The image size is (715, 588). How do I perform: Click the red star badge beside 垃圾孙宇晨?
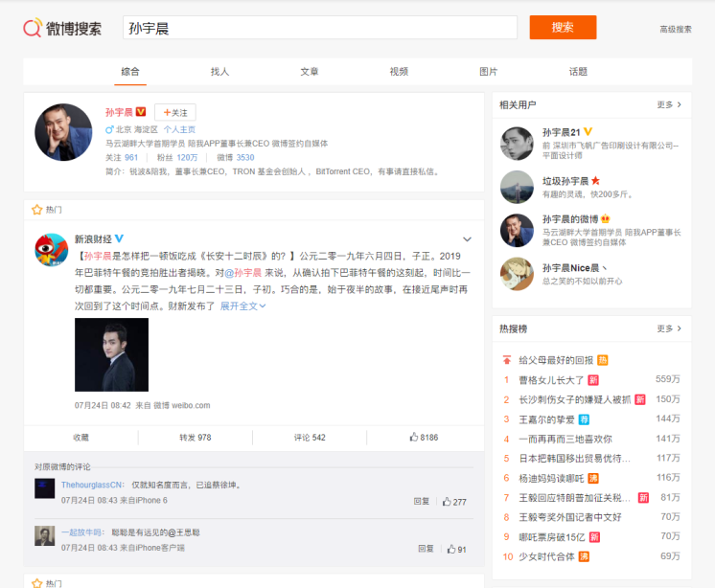coord(595,181)
